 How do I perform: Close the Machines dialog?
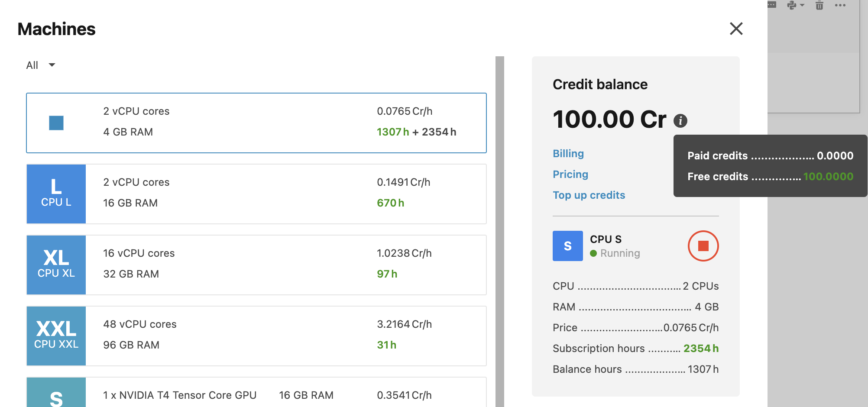pos(736,29)
